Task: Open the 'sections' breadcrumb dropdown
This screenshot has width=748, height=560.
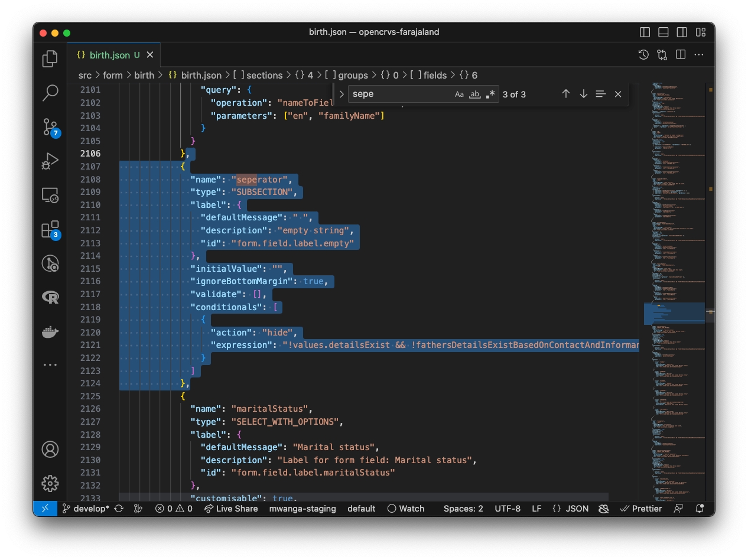Action: click(x=258, y=75)
